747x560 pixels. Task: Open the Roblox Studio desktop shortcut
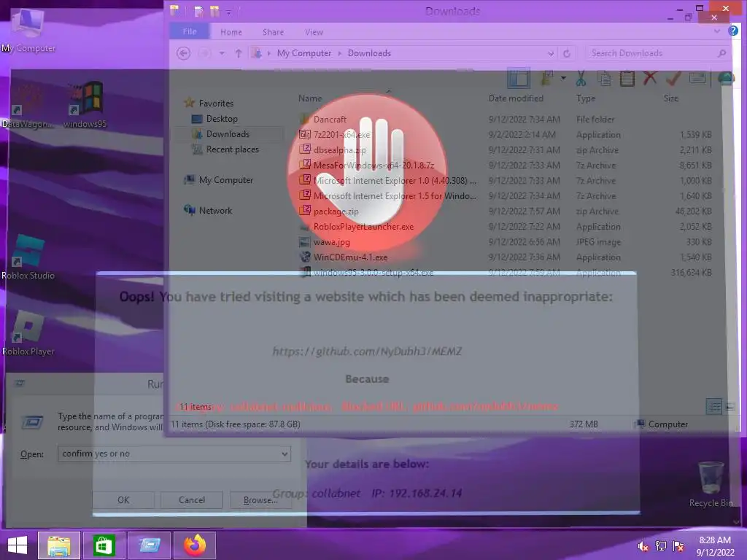point(28,257)
